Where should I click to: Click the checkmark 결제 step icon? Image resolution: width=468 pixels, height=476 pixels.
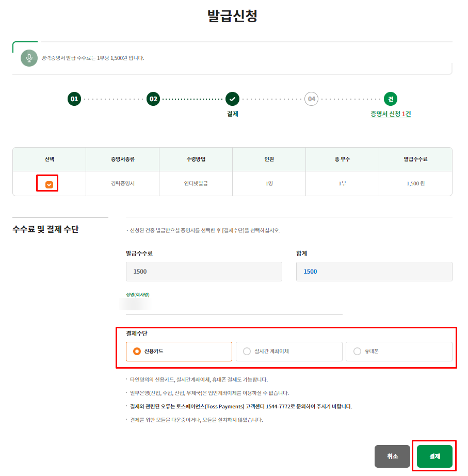232,99
